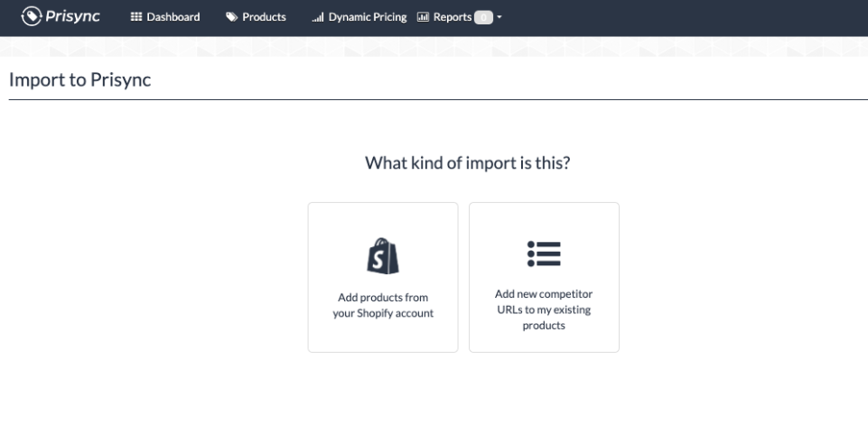The image size is (868, 425).
Task: Click the Reports bar chart icon
Action: pos(423,17)
